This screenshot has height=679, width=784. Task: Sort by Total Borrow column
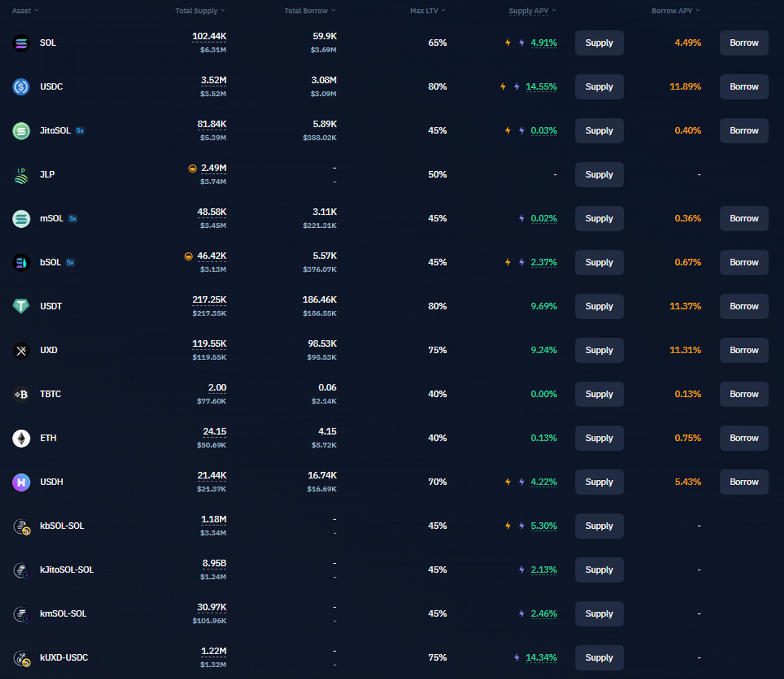click(310, 11)
